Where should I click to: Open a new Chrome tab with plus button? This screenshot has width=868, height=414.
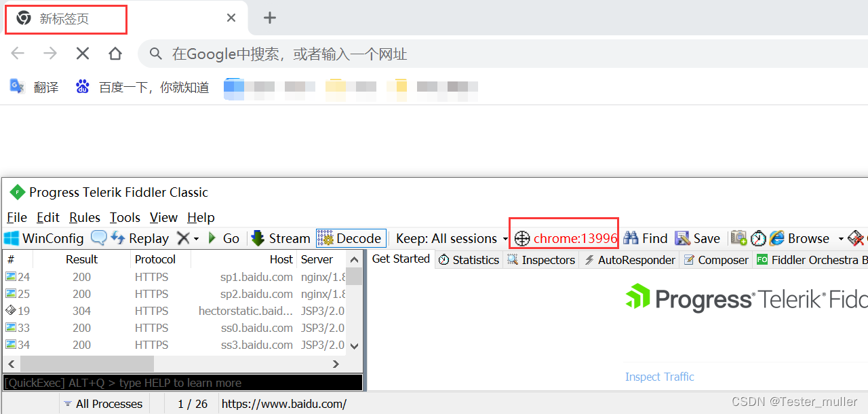[270, 18]
